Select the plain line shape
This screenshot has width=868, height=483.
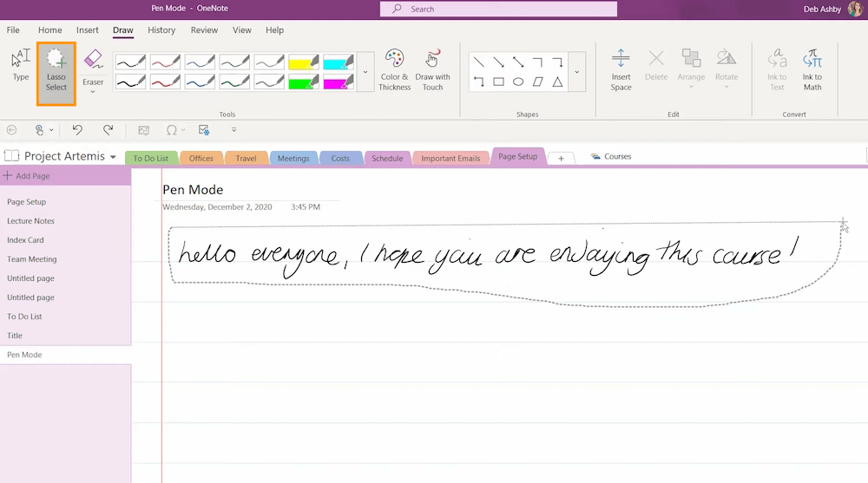click(x=479, y=62)
